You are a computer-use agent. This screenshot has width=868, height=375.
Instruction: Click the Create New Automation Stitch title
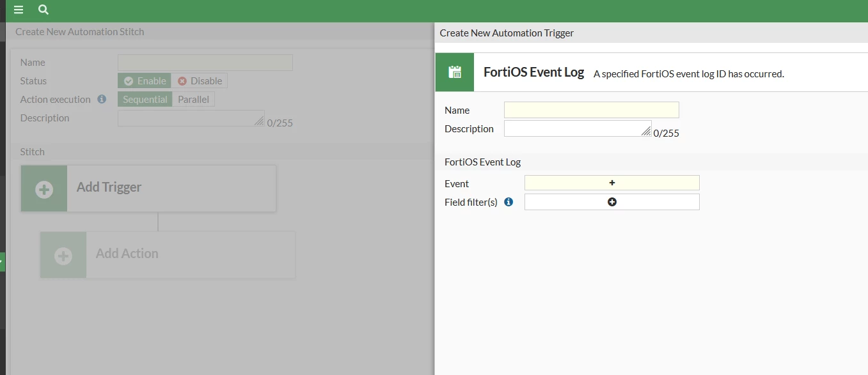tap(80, 31)
